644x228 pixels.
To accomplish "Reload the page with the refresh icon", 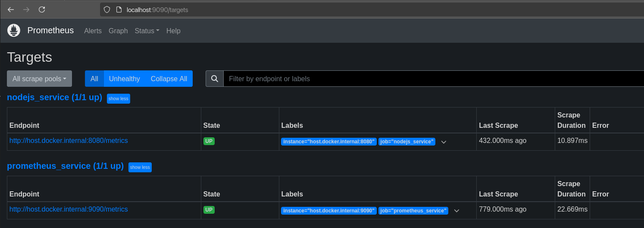I will tap(42, 9).
